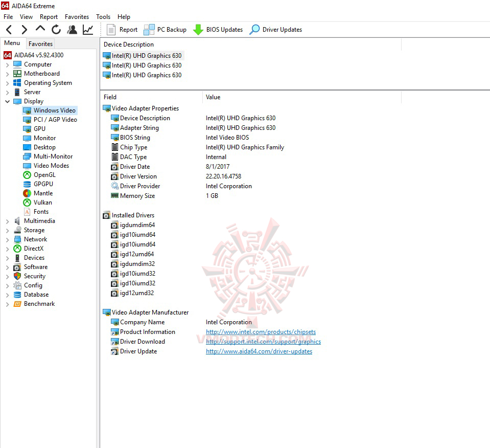Select the AIDA64 v5.92.4300 root item
The height and width of the screenshot is (448, 490).
33,55
